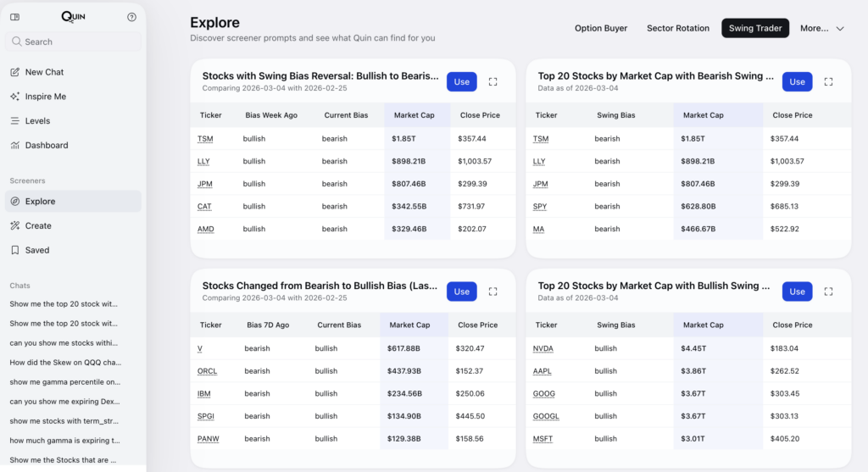The image size is (868, 472).
Task: Click the Levels list icon
Action: tap(15, 120)
